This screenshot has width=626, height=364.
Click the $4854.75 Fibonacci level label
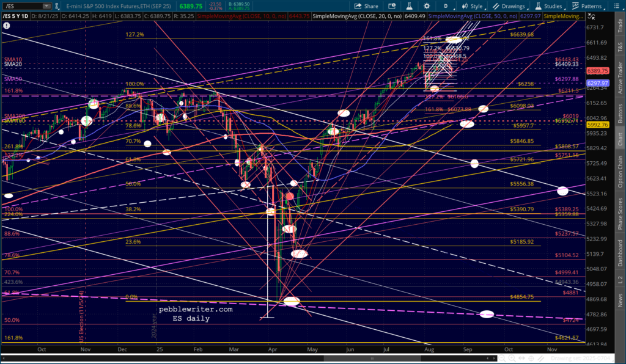point(522,297)
